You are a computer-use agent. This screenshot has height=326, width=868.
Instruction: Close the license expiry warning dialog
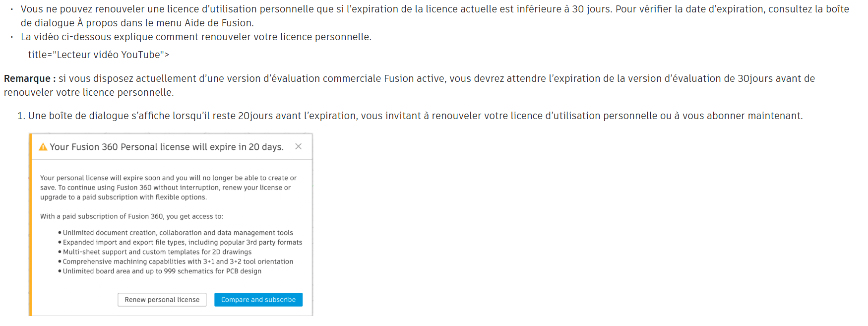pyautogui.click(x=298, y=146)
